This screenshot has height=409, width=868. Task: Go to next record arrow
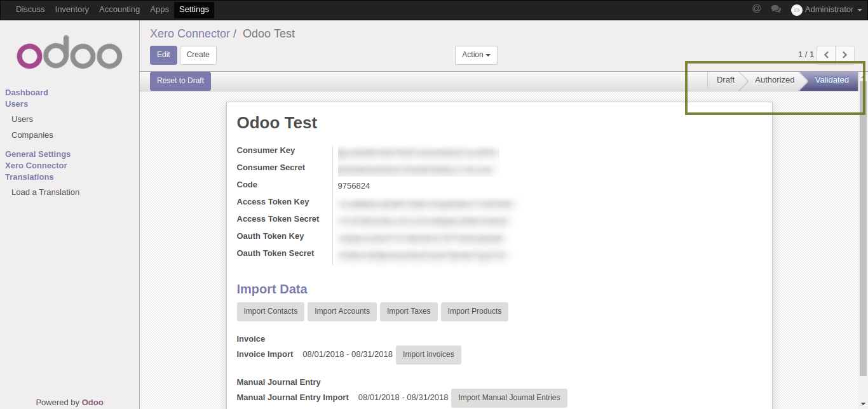coord(844,55)
